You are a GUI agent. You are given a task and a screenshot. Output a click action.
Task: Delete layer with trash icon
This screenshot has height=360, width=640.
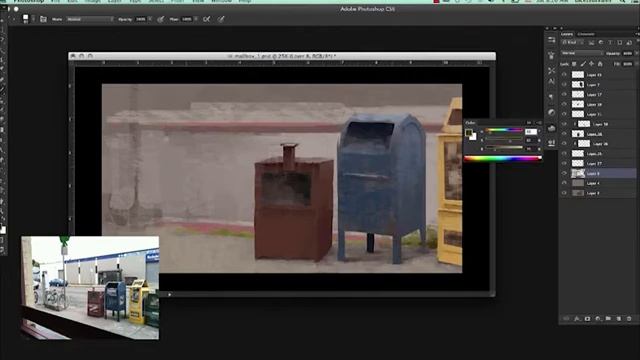click(x=629, y=318)
